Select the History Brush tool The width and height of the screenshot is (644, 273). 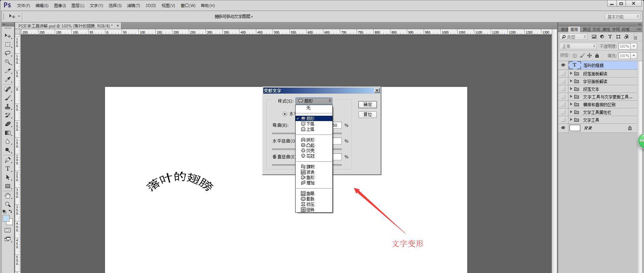8,115
